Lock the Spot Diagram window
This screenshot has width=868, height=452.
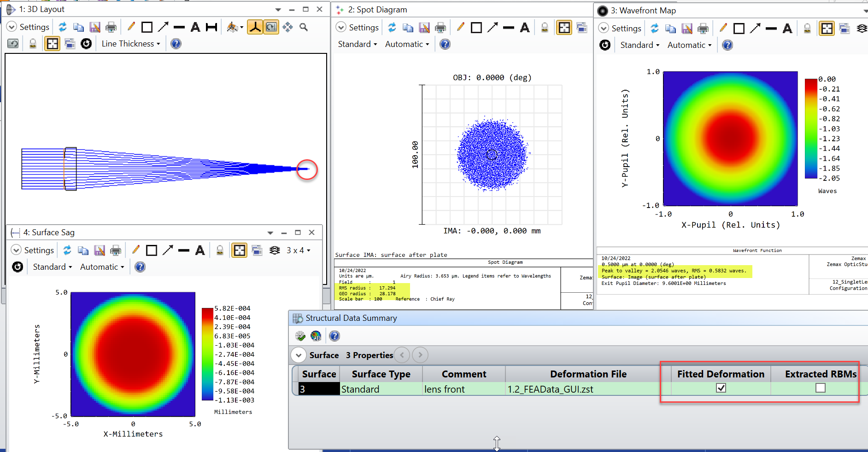[x=545, y=28]
